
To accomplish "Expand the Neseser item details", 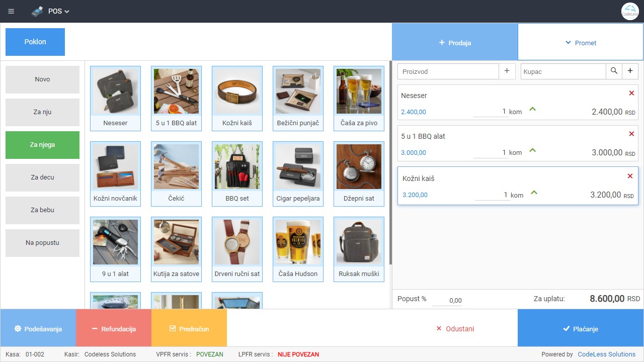I will tap(533, 109).
